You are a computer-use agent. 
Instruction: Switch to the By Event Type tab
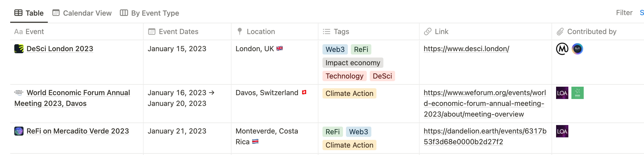tap(149, 13)
